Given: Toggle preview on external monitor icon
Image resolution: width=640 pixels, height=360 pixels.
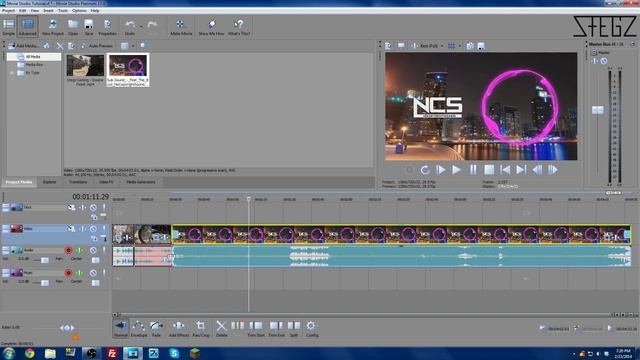Looking at the screenshot, I should pos(401,46).
